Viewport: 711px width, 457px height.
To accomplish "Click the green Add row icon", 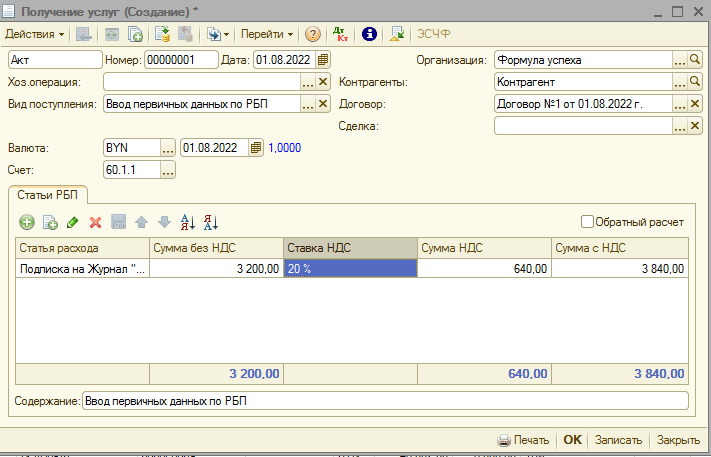I will [x=27, y=222].
